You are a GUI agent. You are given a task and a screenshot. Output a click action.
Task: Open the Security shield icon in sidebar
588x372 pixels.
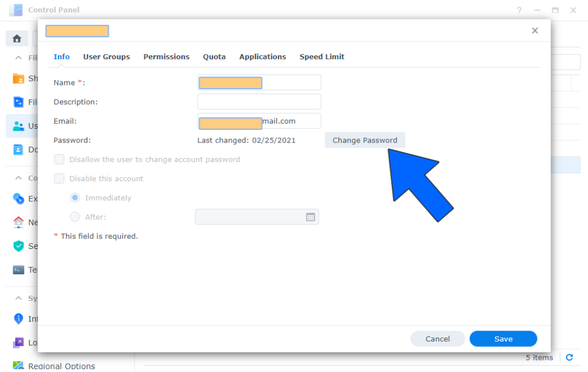click(x=18, y=246)
